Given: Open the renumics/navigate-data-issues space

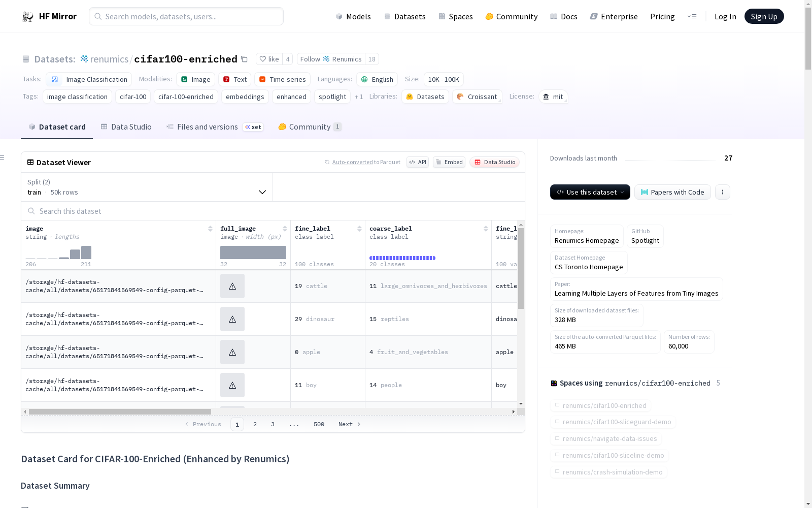Looking at the screenshot, I should point(606,439).
